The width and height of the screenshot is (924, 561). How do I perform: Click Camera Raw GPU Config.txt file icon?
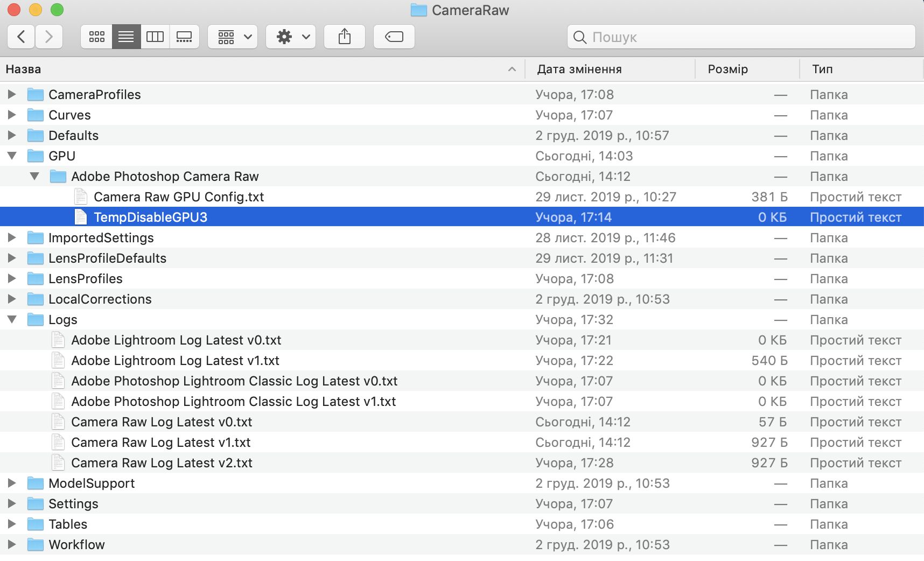[80, 197]
